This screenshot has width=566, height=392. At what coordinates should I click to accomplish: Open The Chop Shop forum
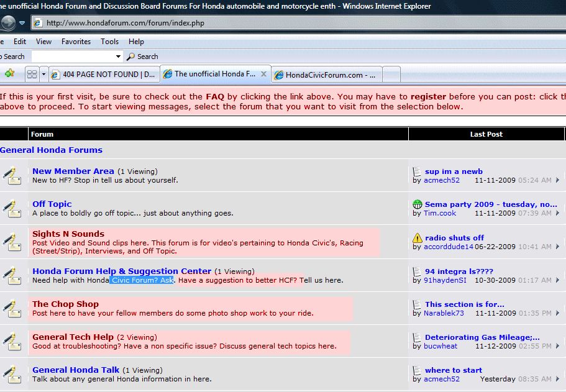(x=65, y=304)
